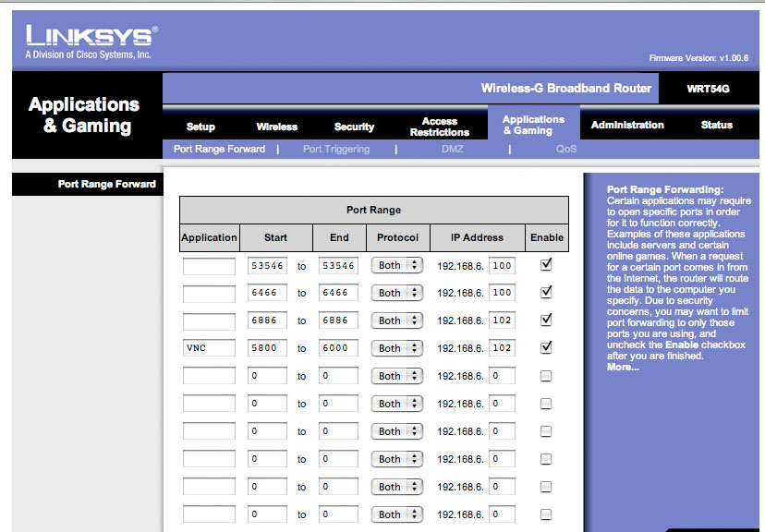Screen dimensions: 765x532
Task: Click the Start port field containing 5800
Action: pos(267,348)
